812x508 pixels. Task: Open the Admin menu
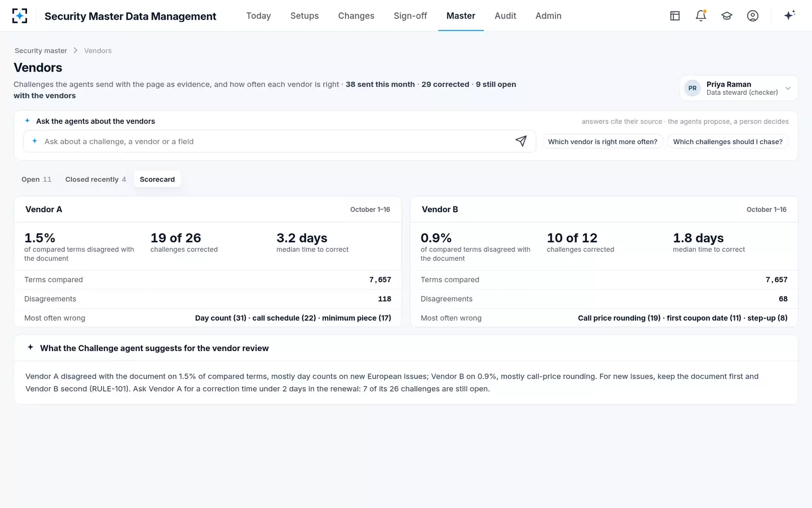[549, 16]
